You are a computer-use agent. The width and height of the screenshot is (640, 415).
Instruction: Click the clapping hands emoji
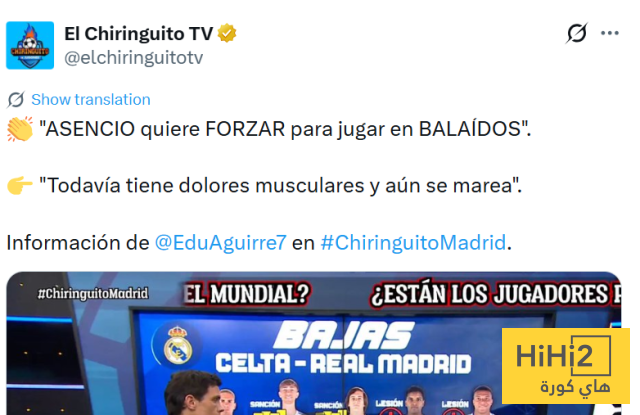(x=20, y=129)
